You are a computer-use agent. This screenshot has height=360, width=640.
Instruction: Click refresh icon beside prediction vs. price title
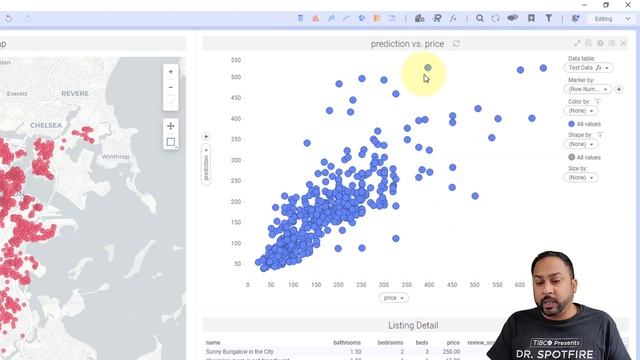[456, 44]
